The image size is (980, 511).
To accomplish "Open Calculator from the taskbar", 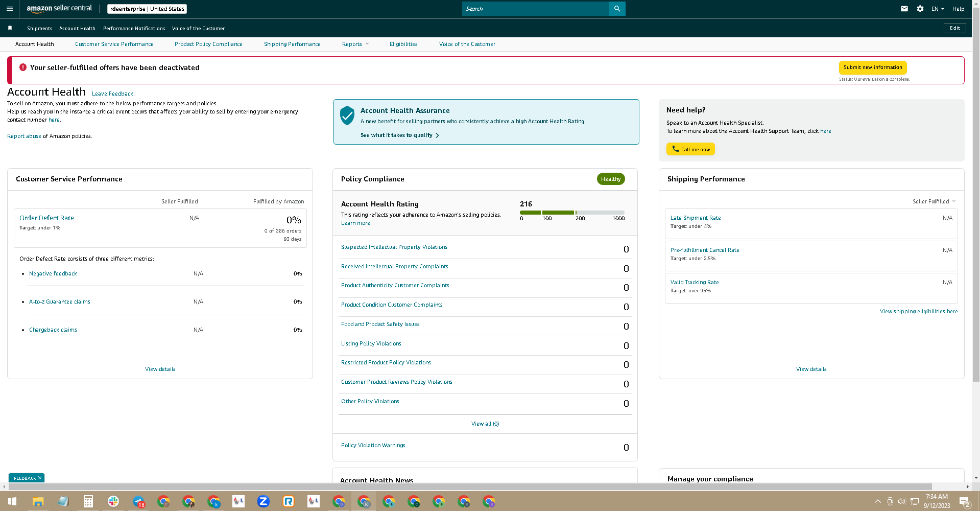I will [88, 501].
